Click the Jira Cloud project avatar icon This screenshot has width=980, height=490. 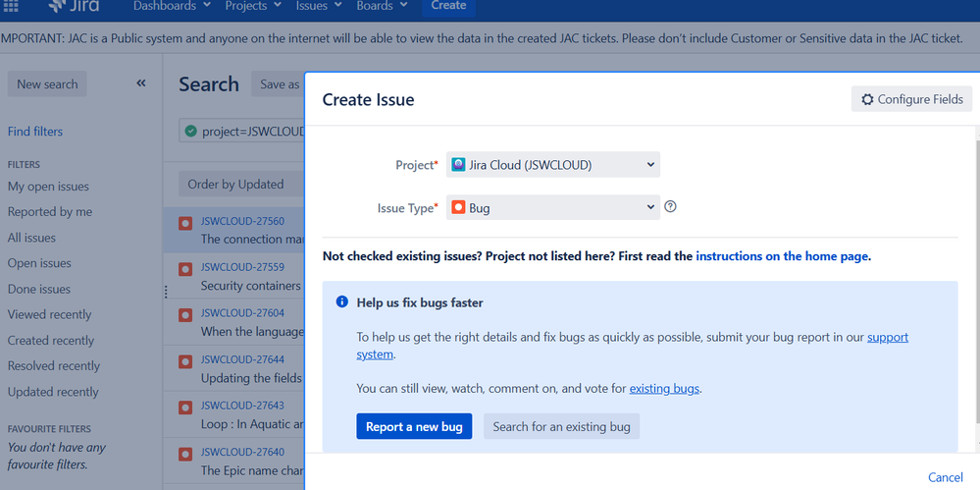[x=459, y=165]
